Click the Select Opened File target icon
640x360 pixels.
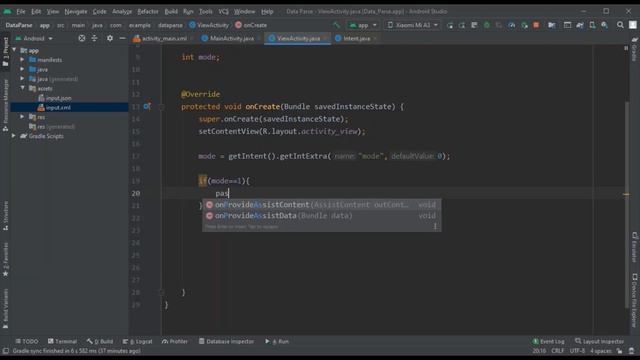82,38
